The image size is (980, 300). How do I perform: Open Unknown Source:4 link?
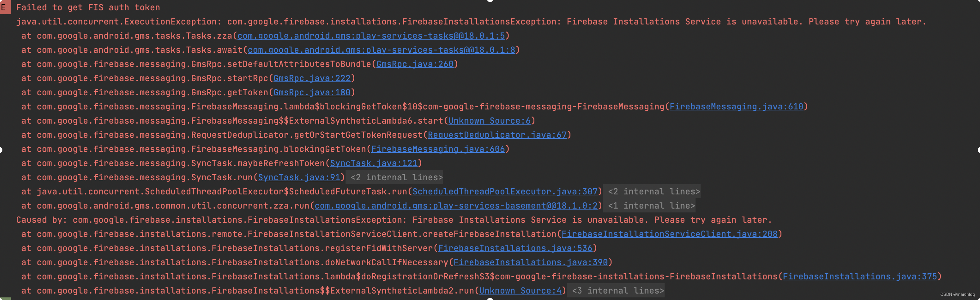pyautogui.click(x=520, y=290)
